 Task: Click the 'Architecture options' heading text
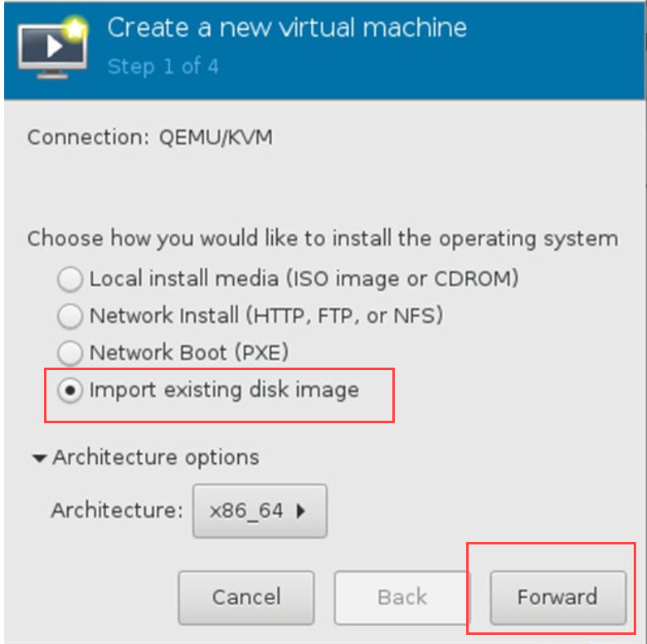156,457
